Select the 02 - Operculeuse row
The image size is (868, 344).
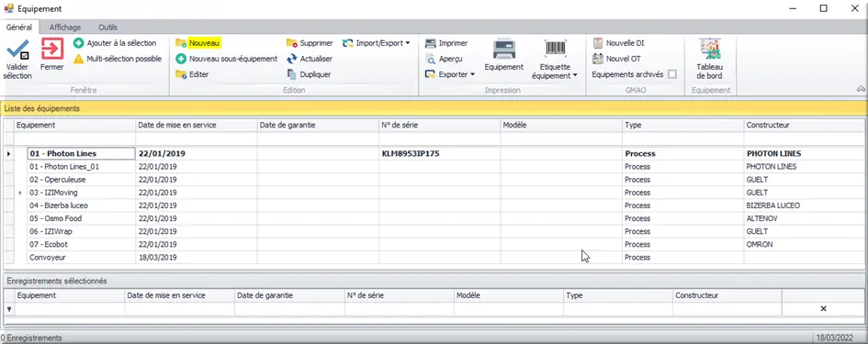tap(434, 180)
